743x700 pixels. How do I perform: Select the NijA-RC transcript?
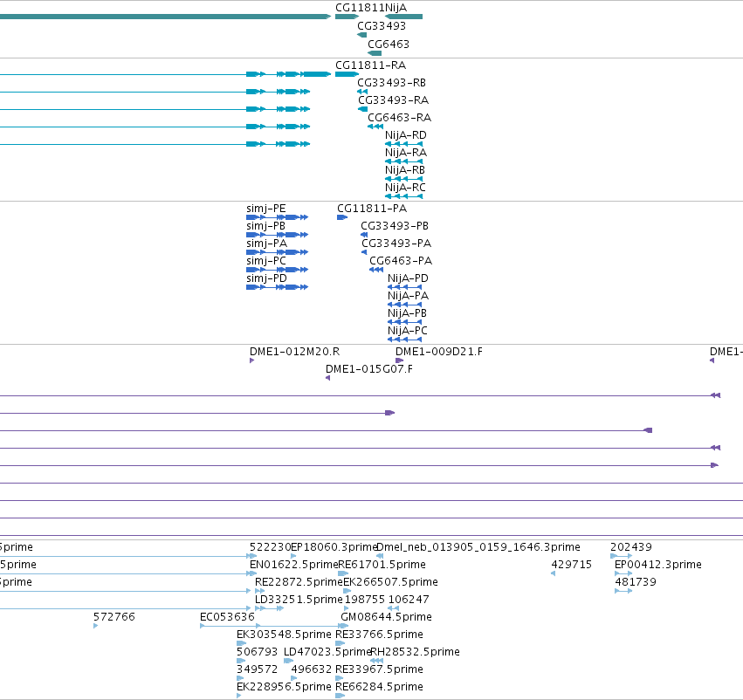(x=403, y=196)
